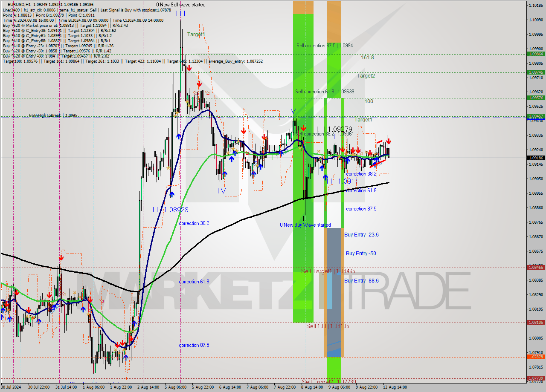
Task: Select the 'I I I 1.09279' wave label
Action: pyautogui.click(x=334, y=129)
